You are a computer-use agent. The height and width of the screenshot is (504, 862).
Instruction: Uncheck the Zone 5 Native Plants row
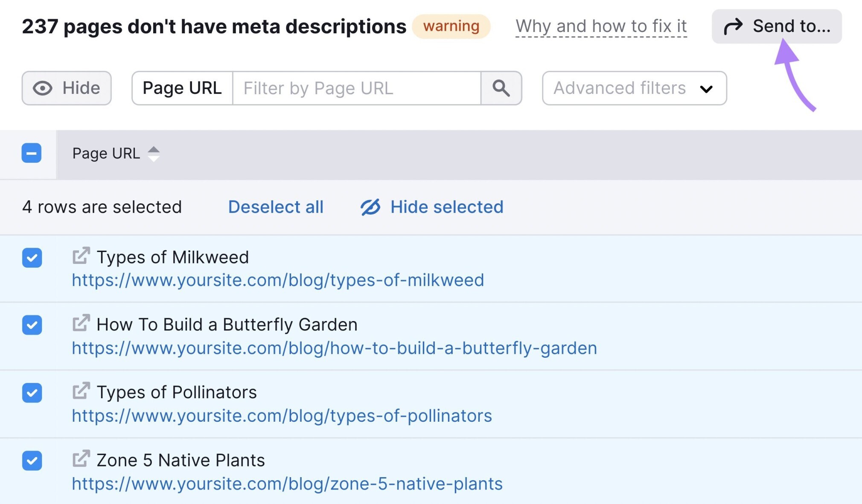pos(32,461)
